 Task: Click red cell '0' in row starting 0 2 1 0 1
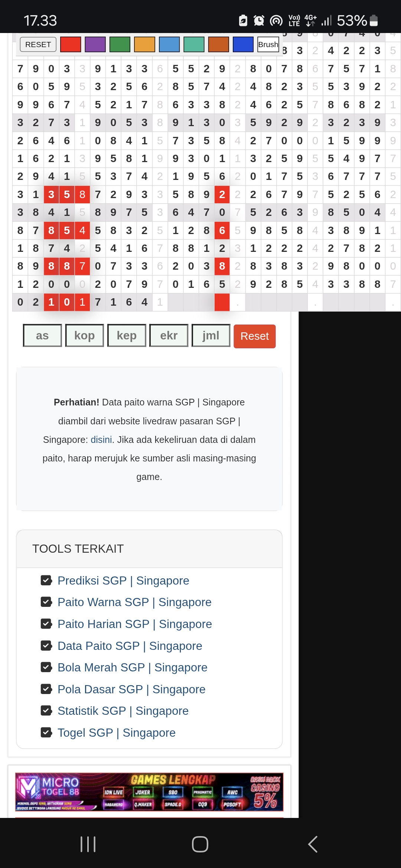(67, 302)
